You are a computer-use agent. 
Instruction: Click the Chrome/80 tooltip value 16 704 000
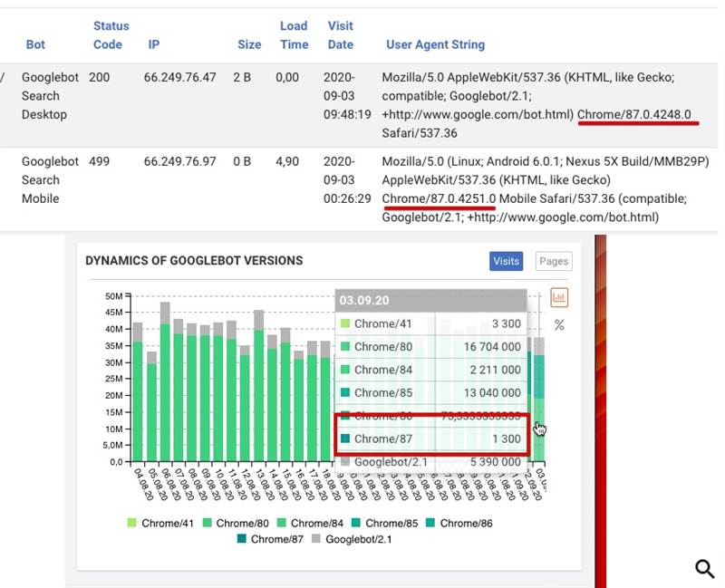click(x=492, y=347)
